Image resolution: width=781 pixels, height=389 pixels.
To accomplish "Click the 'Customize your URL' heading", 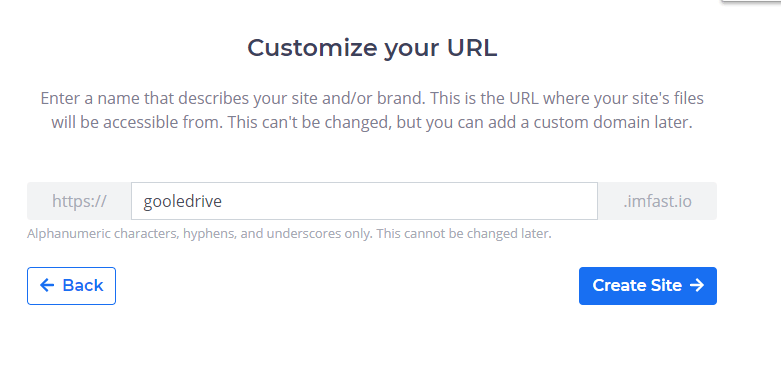I will tap(372, 48).
